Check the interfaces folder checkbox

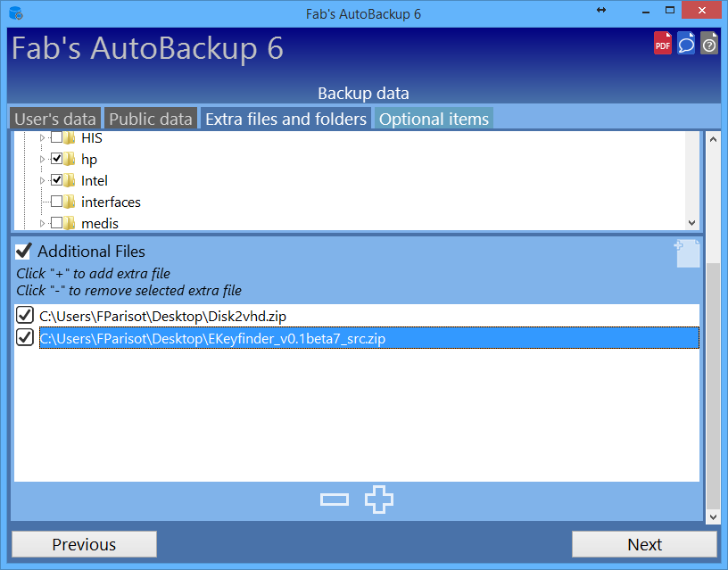coord(56,201)
